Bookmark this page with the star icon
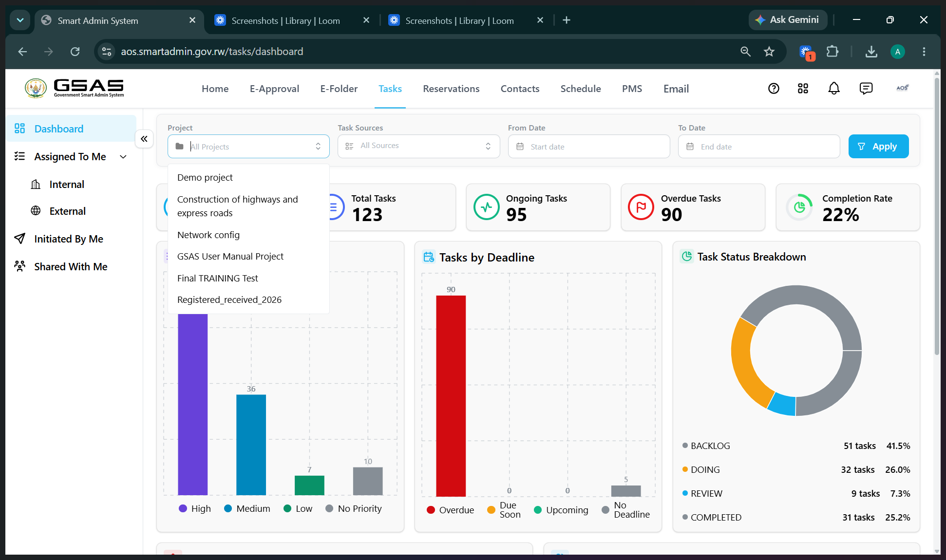This screenshot has height=560, width=946. pyautogui.click(x=769, y=52)
